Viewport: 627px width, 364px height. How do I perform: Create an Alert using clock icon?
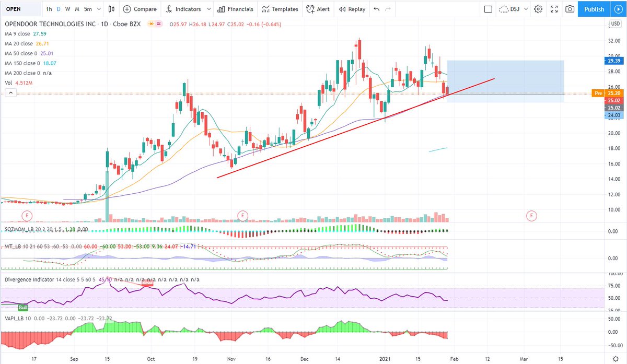pyautogui.click(x=310, y=9)
